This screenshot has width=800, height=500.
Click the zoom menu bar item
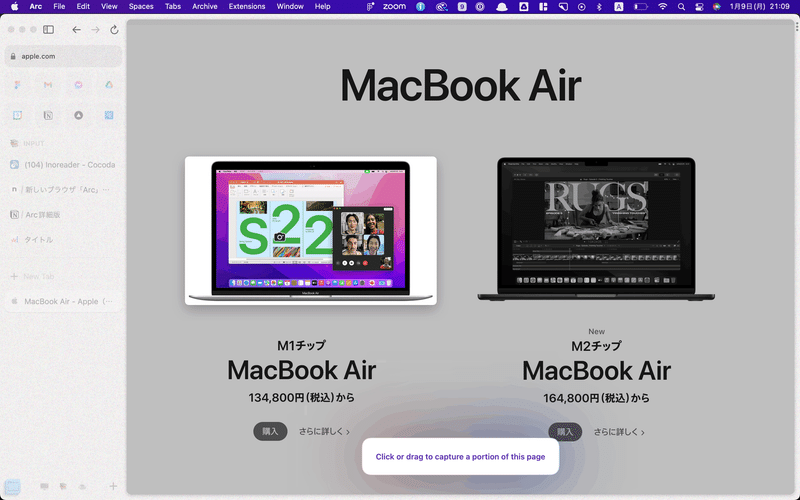[x=394, y=7]
